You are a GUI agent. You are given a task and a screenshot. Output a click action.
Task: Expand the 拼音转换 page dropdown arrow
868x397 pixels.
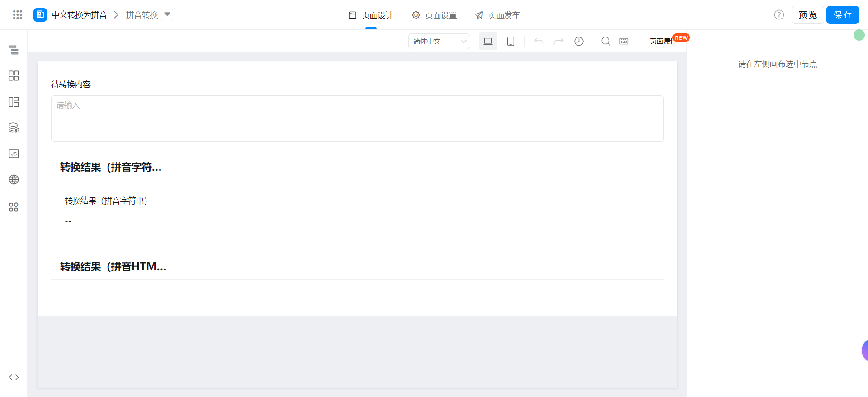[x=167, y=14]
